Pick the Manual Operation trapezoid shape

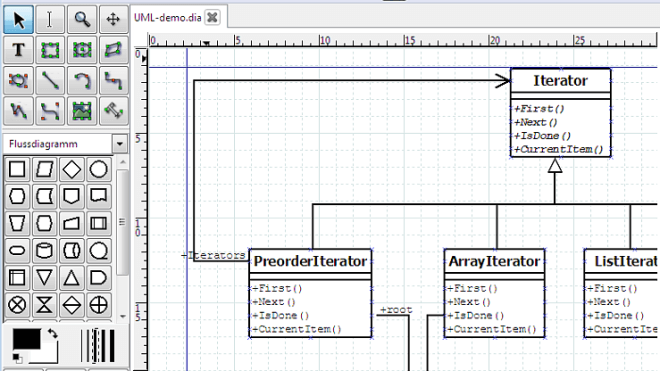click(17, 224)
